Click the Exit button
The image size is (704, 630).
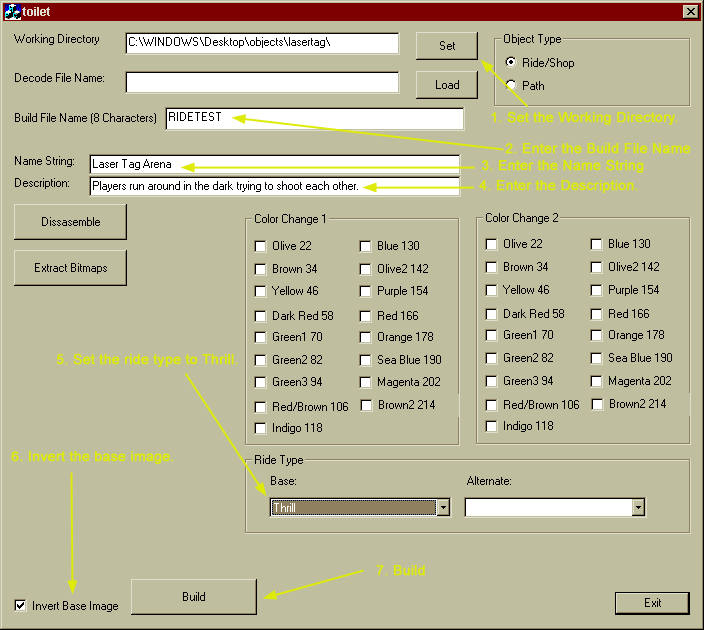pyautogui.click(x=652, y=603)
